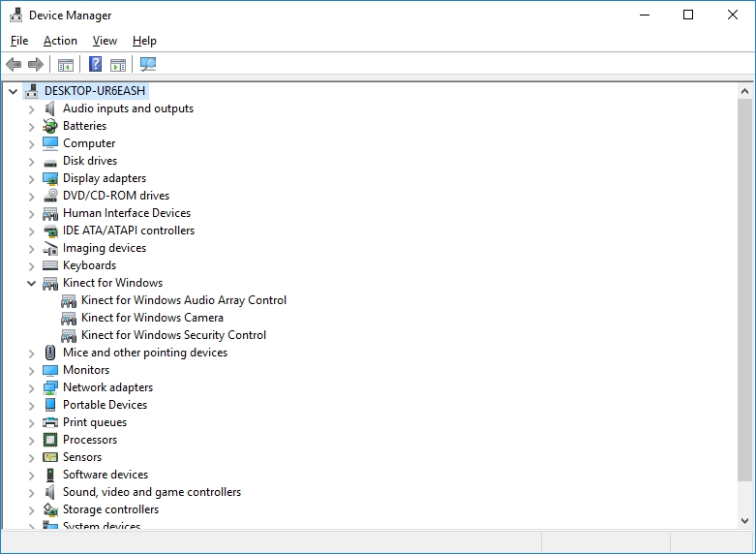The height and width of the screenshot is (554, 756).
Task: Click the scrollbar up arrow
Action: 745,91
